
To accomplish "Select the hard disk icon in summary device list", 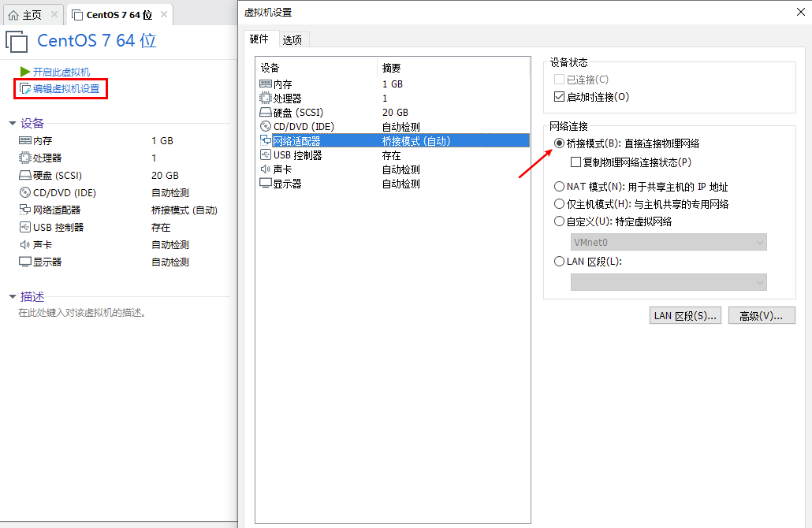I will [25, 175].
